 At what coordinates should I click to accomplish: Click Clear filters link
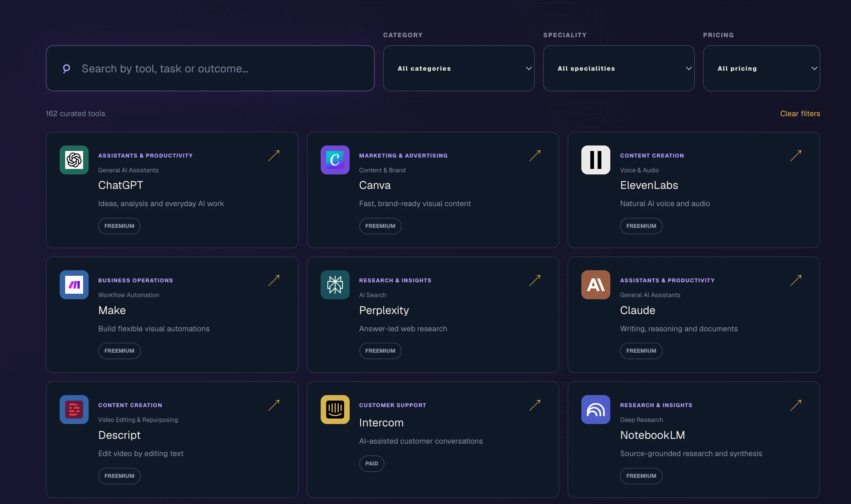(800, 114)
